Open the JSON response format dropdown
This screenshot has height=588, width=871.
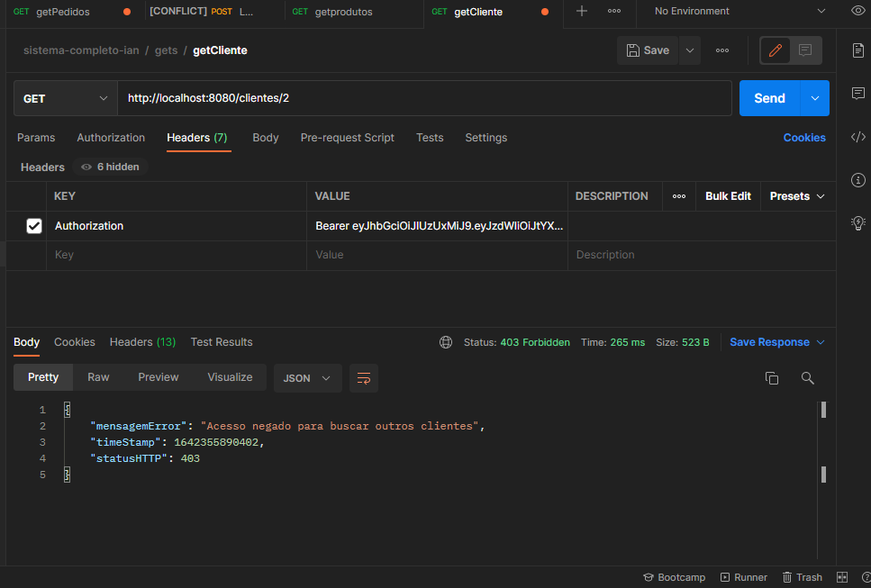(x=307, y=378)
